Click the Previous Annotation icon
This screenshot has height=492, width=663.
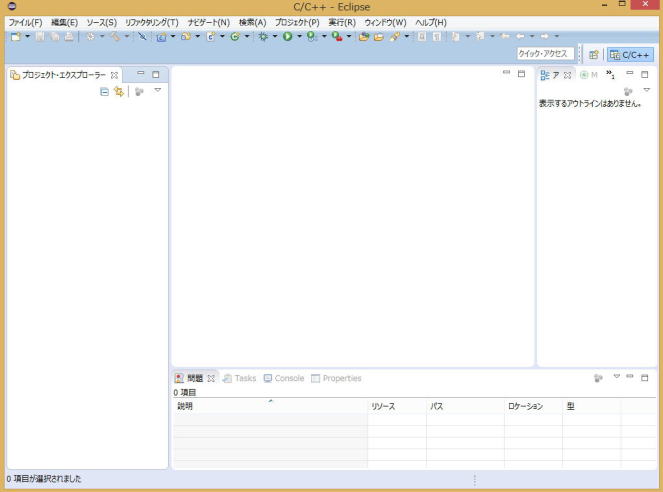coord(480,37)
